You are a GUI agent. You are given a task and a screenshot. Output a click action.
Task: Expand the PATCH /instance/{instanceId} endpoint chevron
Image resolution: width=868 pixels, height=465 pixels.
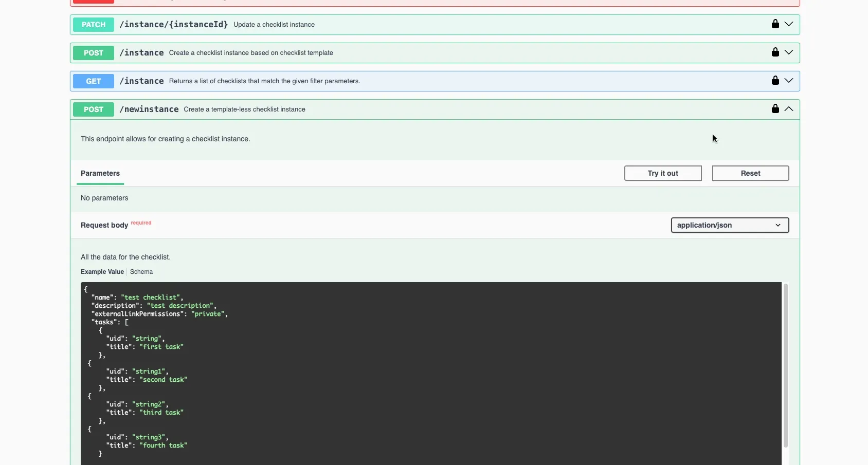pos(788,24)
